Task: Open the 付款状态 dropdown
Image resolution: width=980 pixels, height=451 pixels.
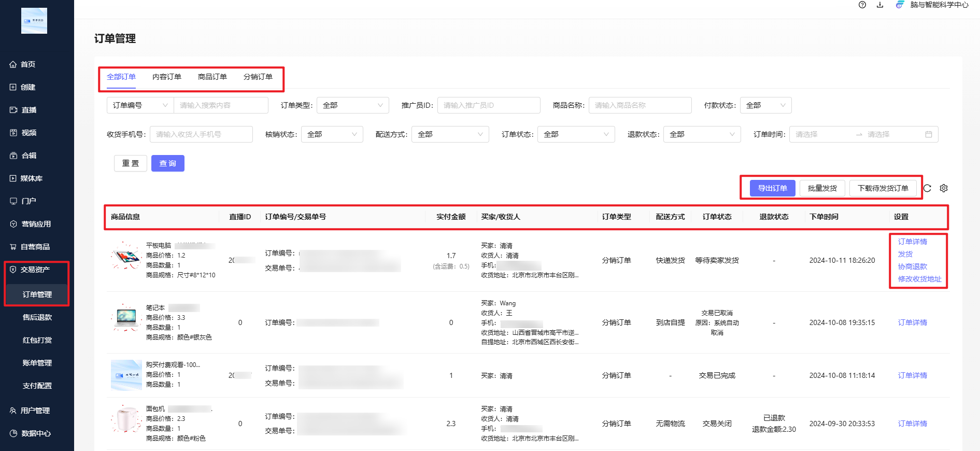Action: click(x=765, y=105)
